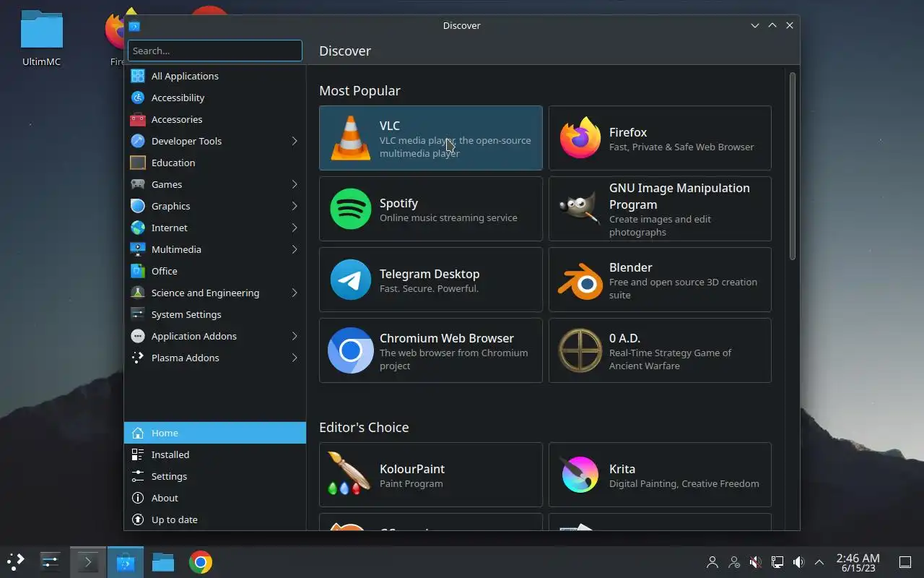Open the 0 A.D. game card

[660, 350]
